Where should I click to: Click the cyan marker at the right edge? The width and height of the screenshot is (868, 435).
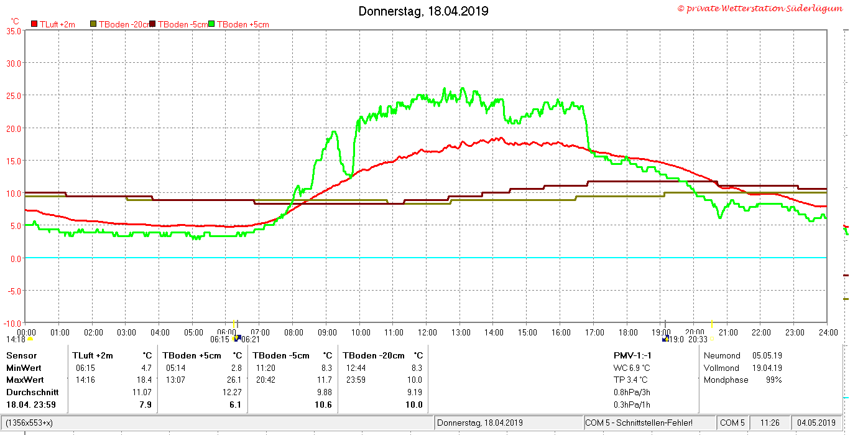[x=846, y=397]
